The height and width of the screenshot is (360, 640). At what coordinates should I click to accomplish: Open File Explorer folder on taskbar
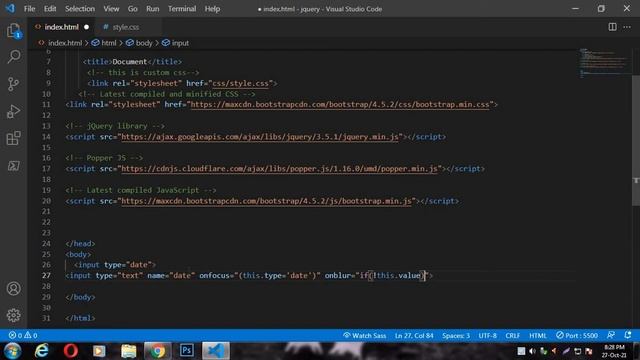pyautogui.click(x=128, y=351)
